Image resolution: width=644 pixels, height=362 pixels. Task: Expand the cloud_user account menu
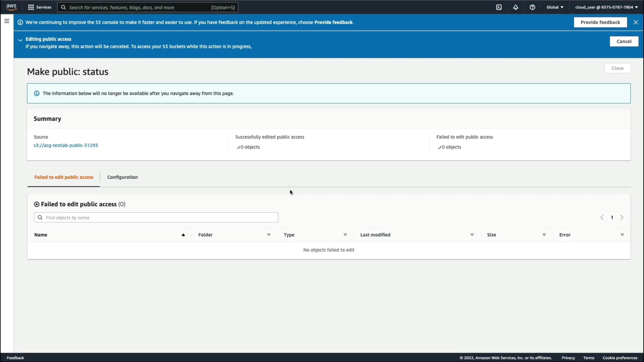(x=606, y=7)
